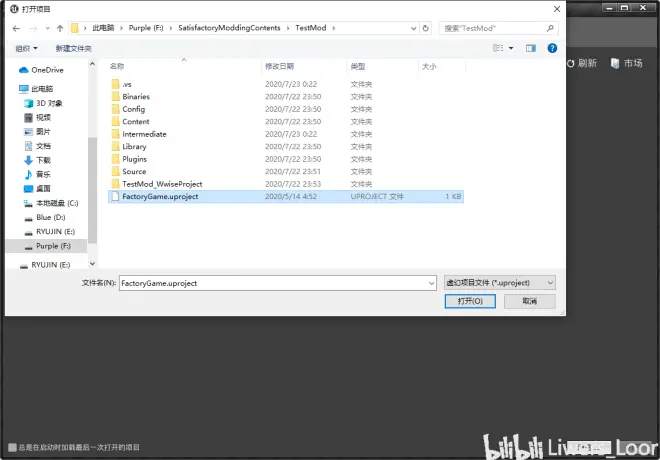
Task: Sort by 类型 type column header
Action: [x=358, y=66]
